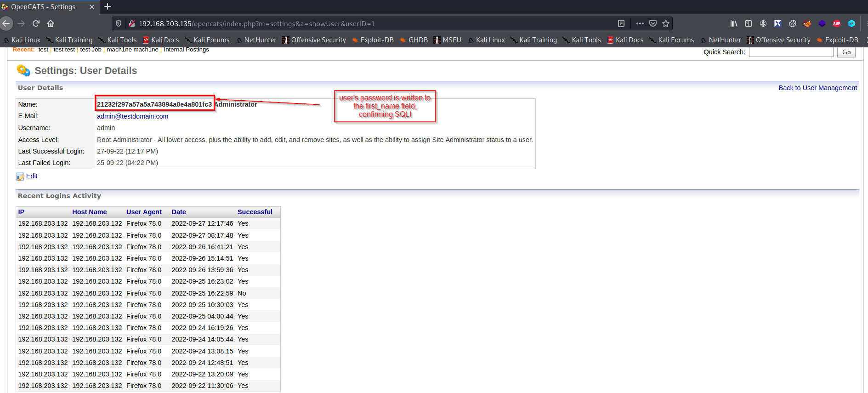Open first Offensive Security bookmark

point(314,40)
